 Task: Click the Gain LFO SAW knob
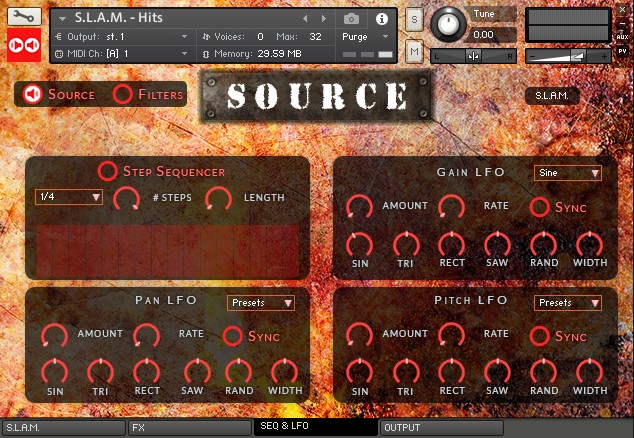pyautogui.click(x=498, y=245)
